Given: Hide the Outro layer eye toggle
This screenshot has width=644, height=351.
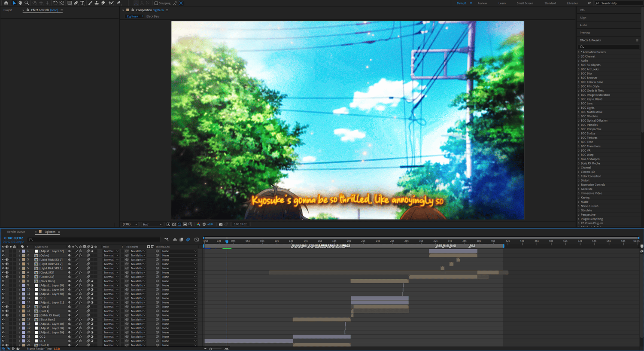Looking at the screenshot, I should pyautogui.click(x=3, y=255).
